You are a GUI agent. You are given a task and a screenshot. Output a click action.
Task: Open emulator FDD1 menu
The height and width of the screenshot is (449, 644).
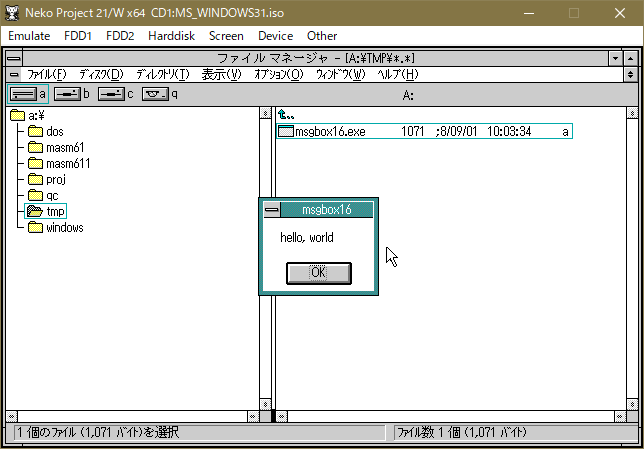pyautogui.click(x=78, y=36)
